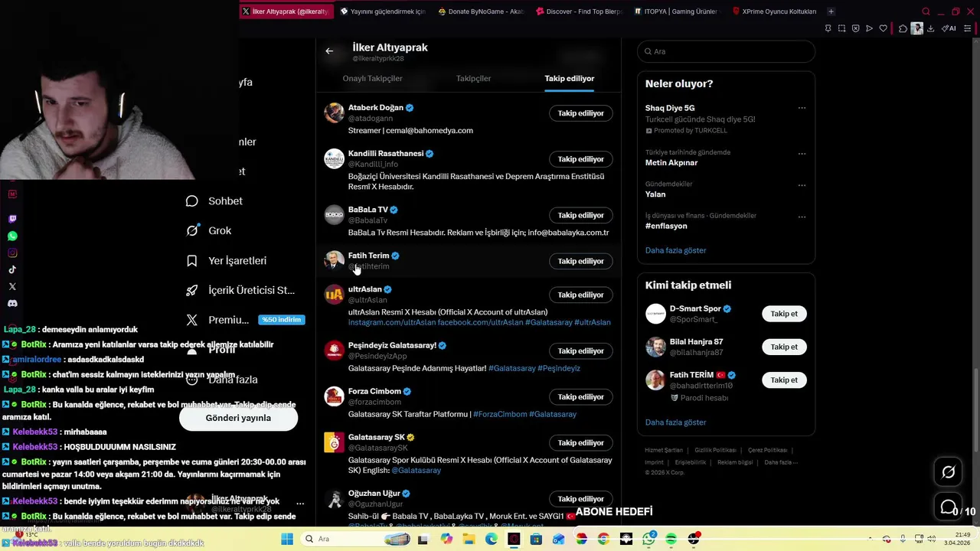Open Fatih Terim's avatar in following list
Image resolution: width=980 pixels, height=551 pixels.
point(335,260)
